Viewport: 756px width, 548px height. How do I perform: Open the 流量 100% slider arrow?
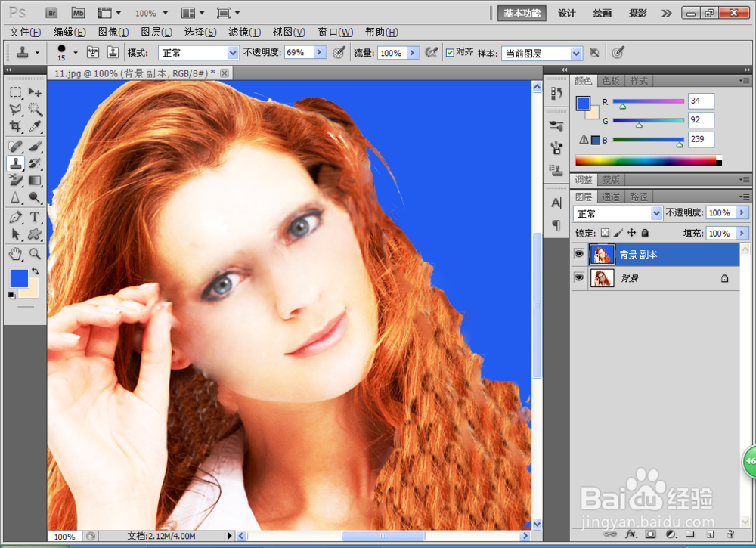(x=413, y=53)
